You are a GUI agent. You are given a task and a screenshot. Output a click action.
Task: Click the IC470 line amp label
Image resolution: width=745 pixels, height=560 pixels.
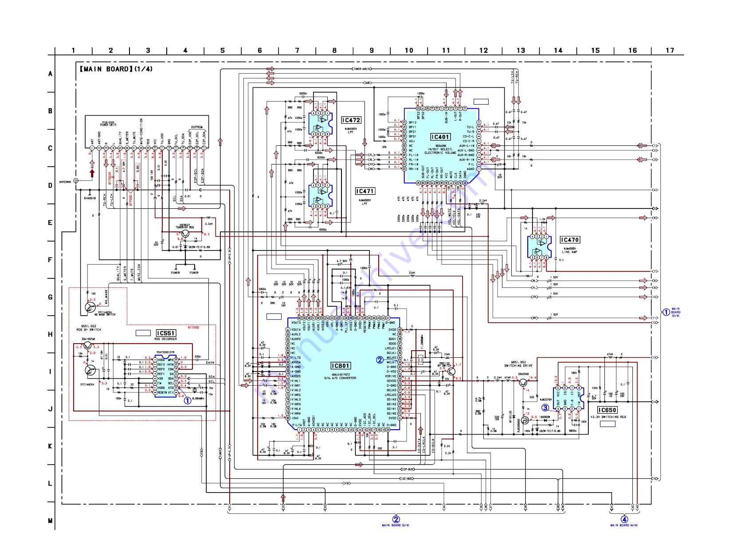point(570,240)
